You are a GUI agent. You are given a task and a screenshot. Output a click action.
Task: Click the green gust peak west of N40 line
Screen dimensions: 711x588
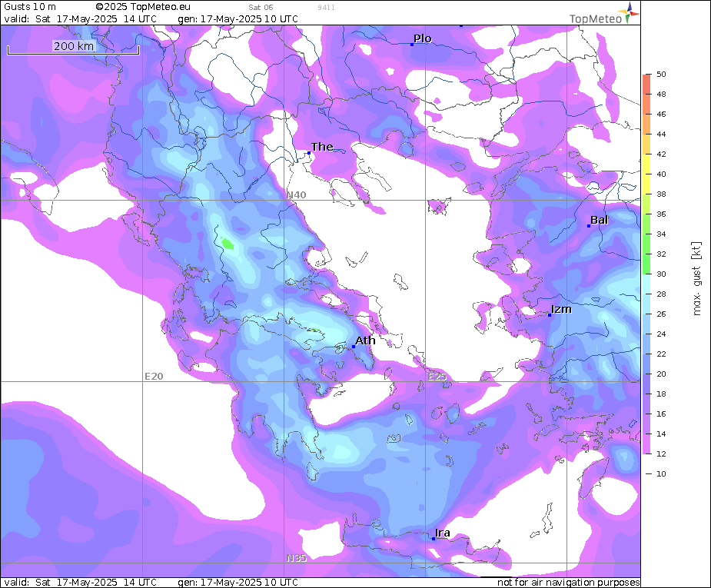(228, 244)
